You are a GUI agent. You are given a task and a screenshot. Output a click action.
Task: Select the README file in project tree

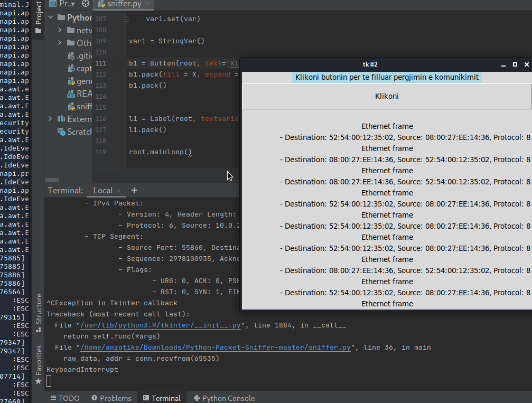80,93
